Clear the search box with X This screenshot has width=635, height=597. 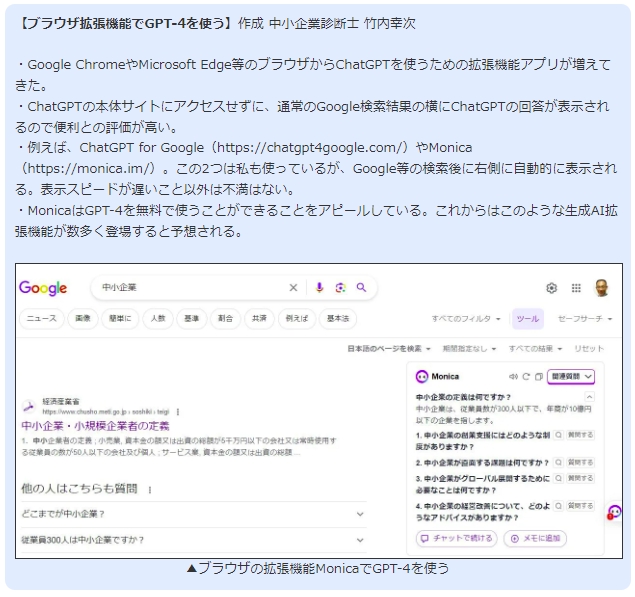(x=293, y=288)
